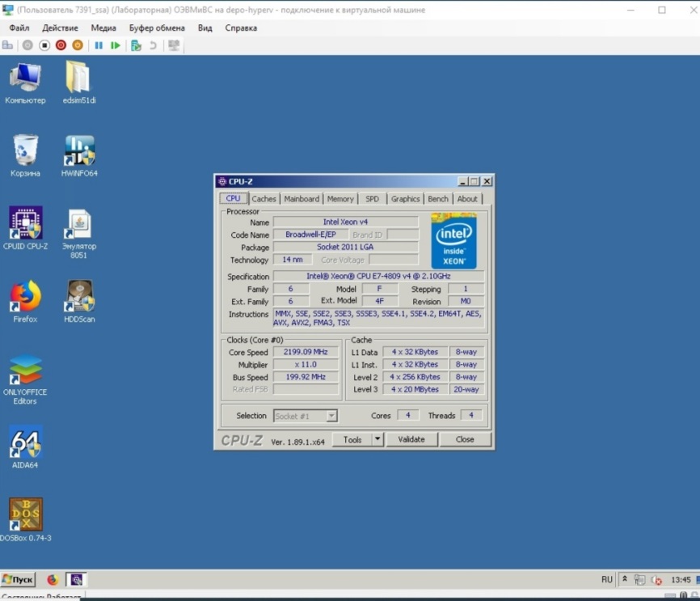Click the Firefox icon in taskbar
This screenshot has width=700, height=601.
(x=53, y=579)
